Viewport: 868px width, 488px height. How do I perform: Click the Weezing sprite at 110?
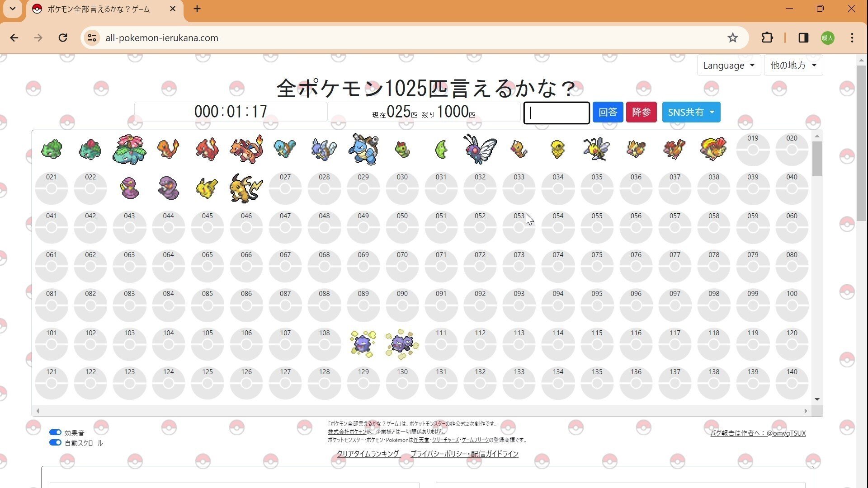point(401,344)
